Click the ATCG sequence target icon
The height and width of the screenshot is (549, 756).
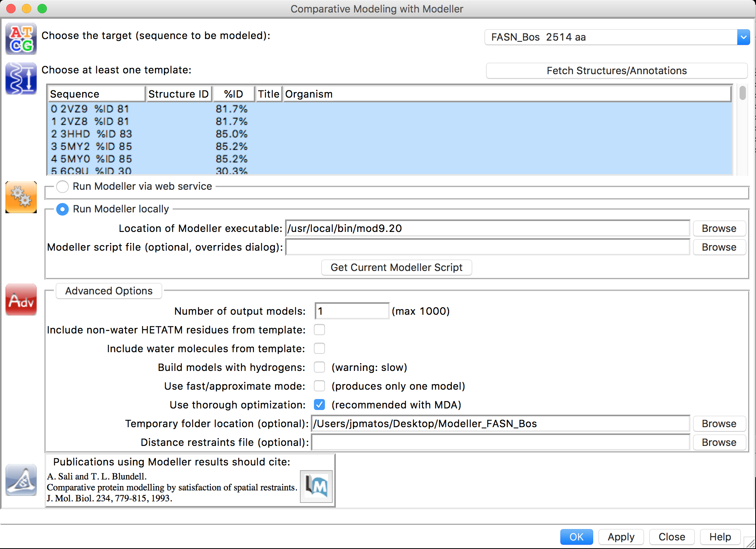(21, 39)
